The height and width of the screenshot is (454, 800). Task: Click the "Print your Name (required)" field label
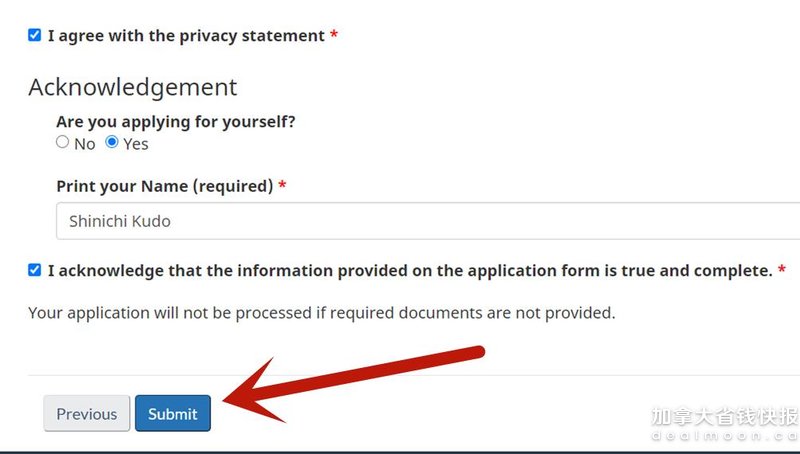coord(165,186)
